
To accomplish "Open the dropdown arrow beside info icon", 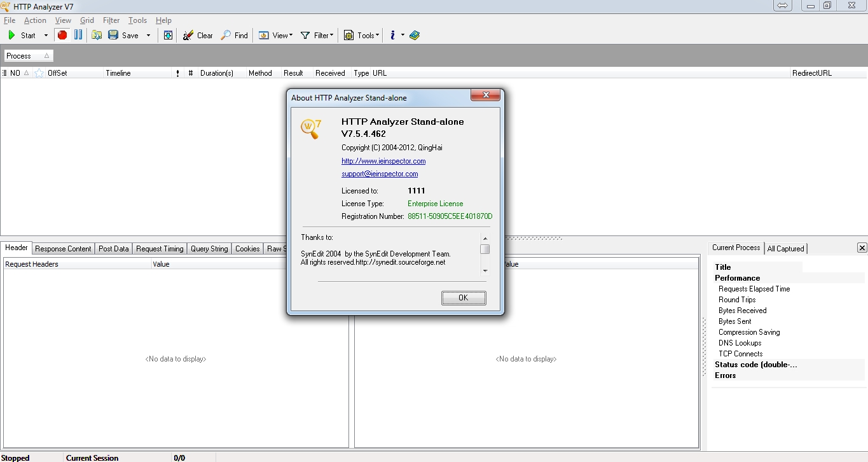I will 403,36.
